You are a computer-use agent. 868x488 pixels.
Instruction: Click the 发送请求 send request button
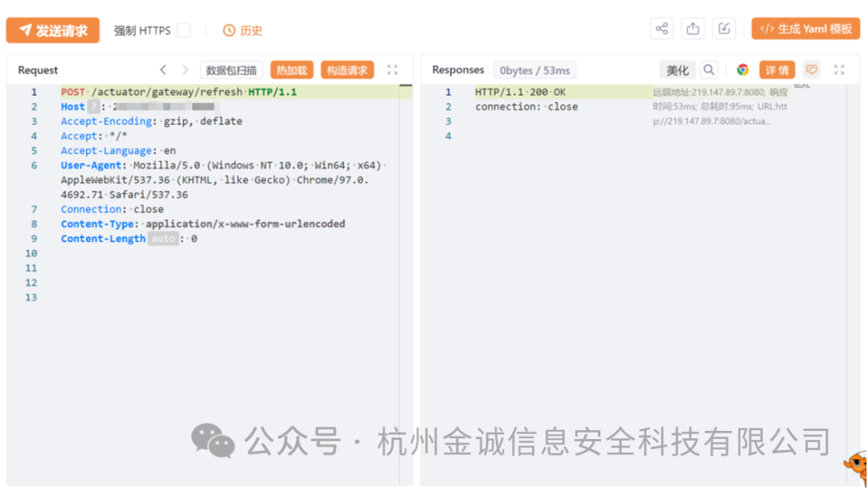tap(52, 30)
